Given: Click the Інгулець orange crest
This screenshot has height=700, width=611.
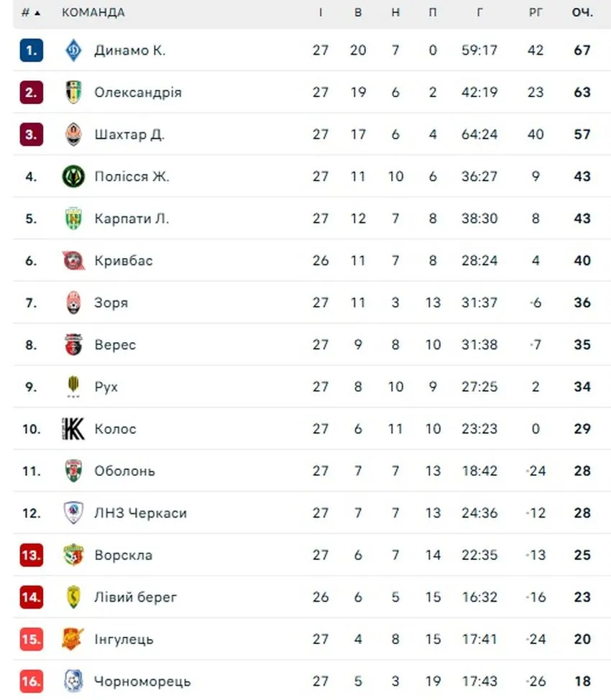Looking at the screenshot, I should click(73, 639).
